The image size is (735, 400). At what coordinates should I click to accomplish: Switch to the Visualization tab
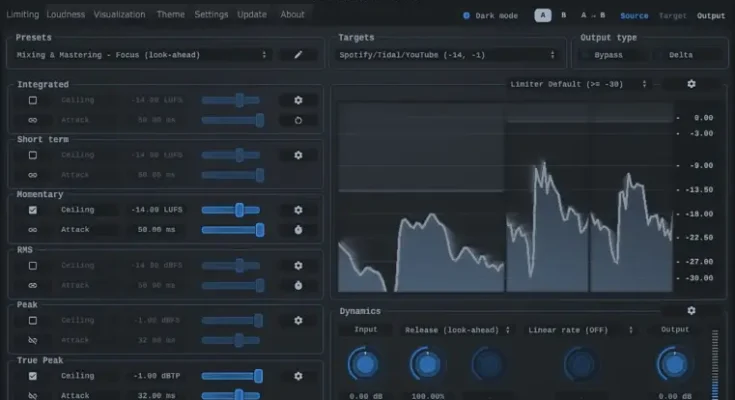120,15
